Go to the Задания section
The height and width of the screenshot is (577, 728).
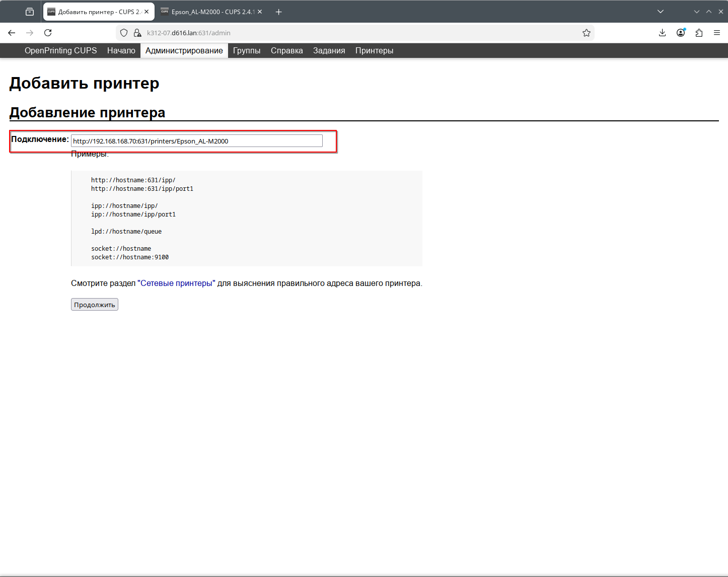tap(329, 50)
